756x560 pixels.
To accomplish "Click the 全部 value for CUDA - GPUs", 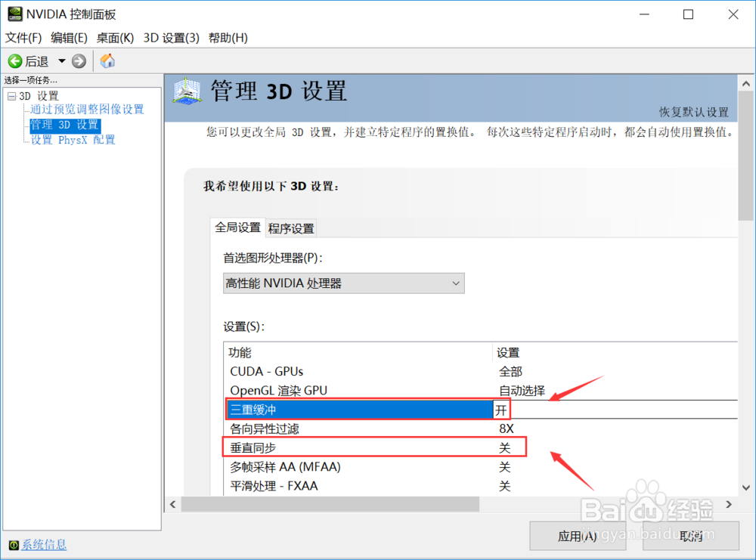I will tap(510, 372).
